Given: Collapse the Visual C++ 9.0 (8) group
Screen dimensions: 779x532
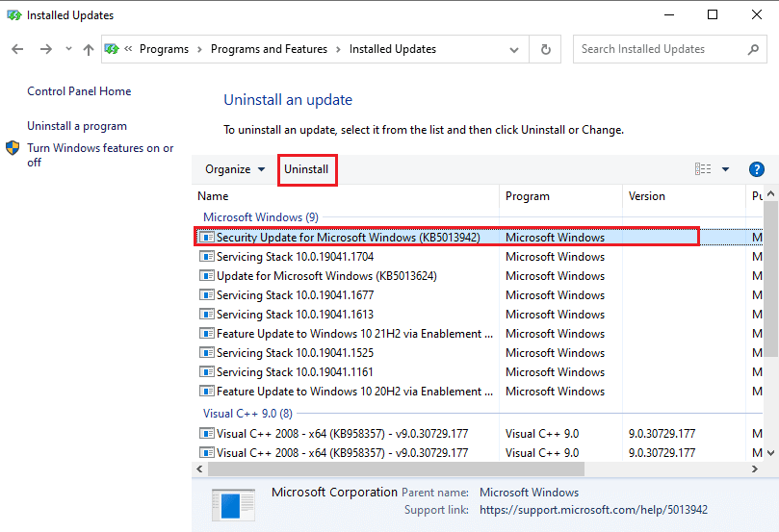Looking at the screenshot, I should [247, 414].
